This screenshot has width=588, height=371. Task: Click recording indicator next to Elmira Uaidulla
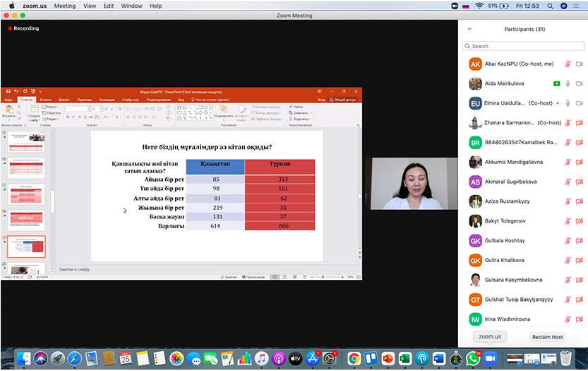tap(557, 103)
